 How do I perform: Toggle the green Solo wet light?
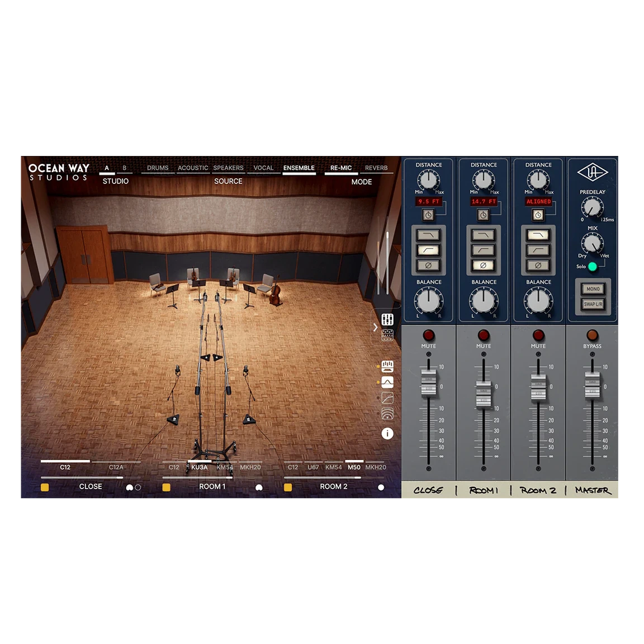(x=592, y=267)
